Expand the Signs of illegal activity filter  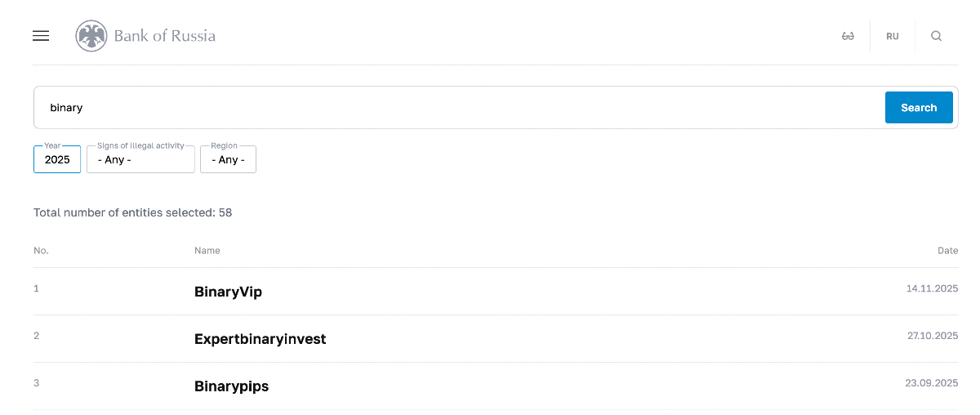point(140,160)
